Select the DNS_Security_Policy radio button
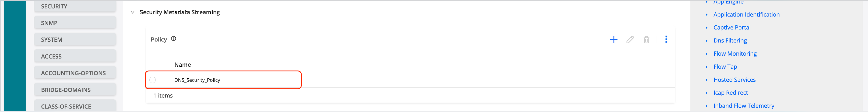This screenshot has height=112, width=868. click(x=153, y=80)
